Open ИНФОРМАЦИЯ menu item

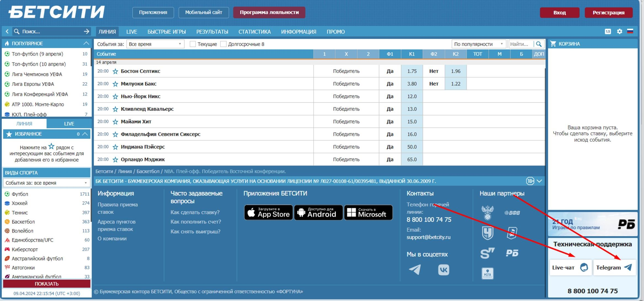click(x=299, y=32)
